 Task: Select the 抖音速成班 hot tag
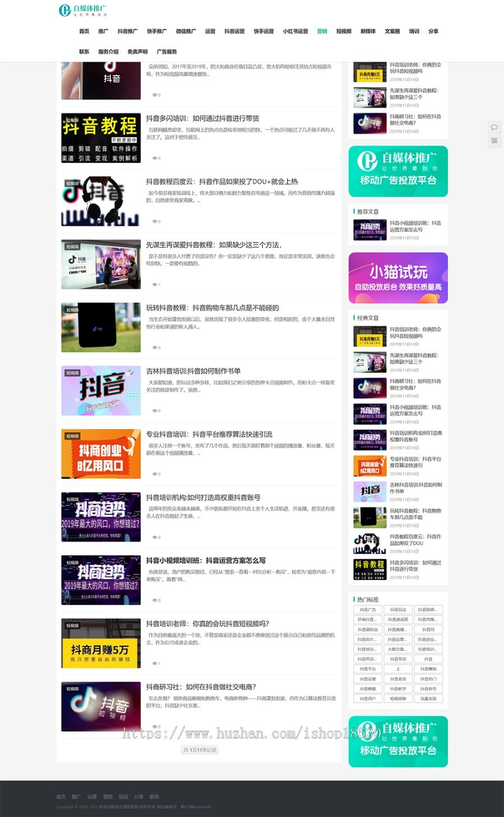(x=398, y=620)
